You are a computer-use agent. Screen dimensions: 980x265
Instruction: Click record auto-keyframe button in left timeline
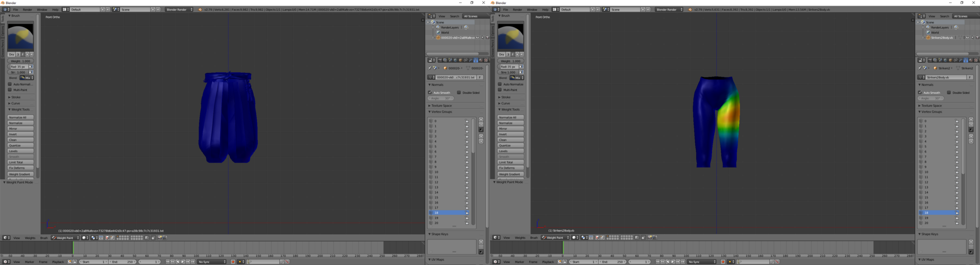point(233,262)
